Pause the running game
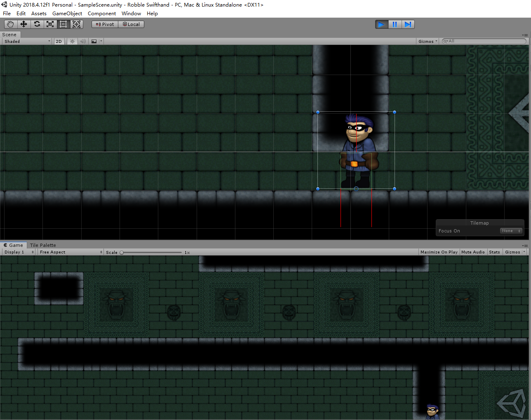 (x=395, y=24)
